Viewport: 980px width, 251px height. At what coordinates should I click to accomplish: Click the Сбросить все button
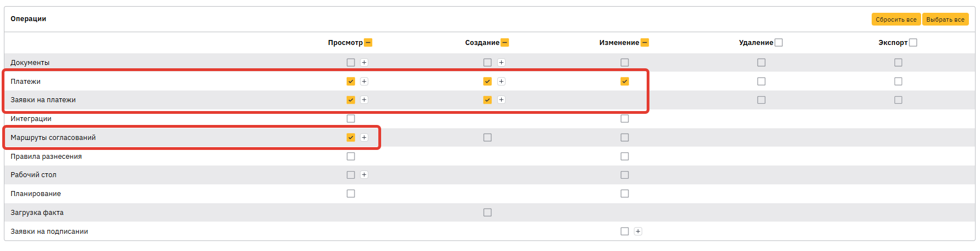coord(896,19)
